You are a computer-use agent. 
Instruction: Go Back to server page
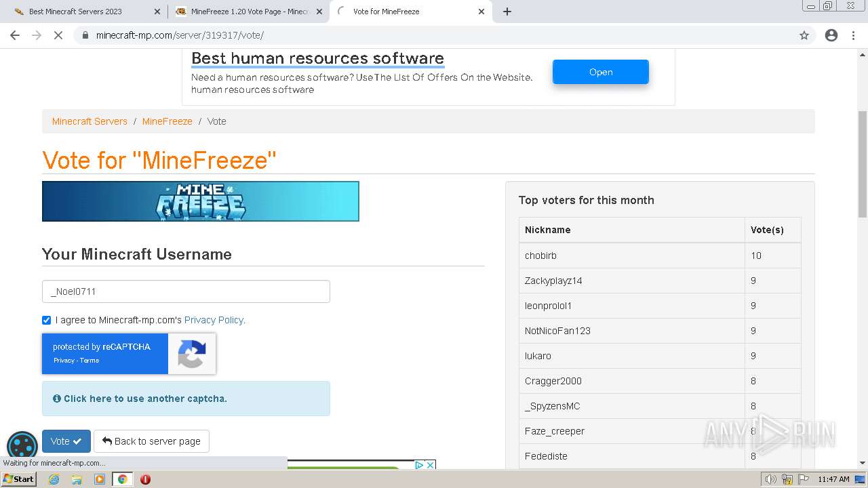pyautogui.click(x=151, y=441)
